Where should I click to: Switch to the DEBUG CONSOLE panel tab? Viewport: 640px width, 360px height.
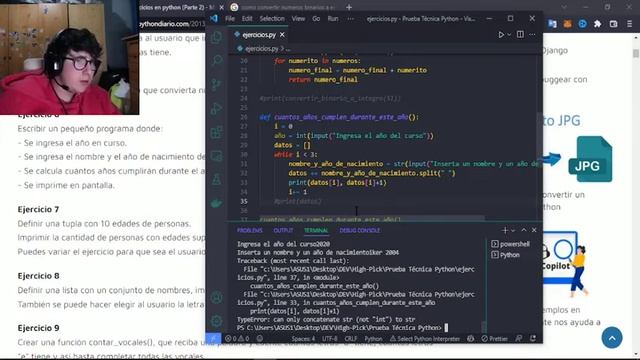click(x=360, y=230)
